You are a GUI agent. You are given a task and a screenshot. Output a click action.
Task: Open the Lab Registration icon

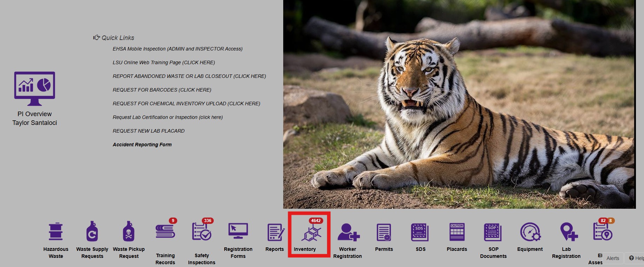[566, 232]
